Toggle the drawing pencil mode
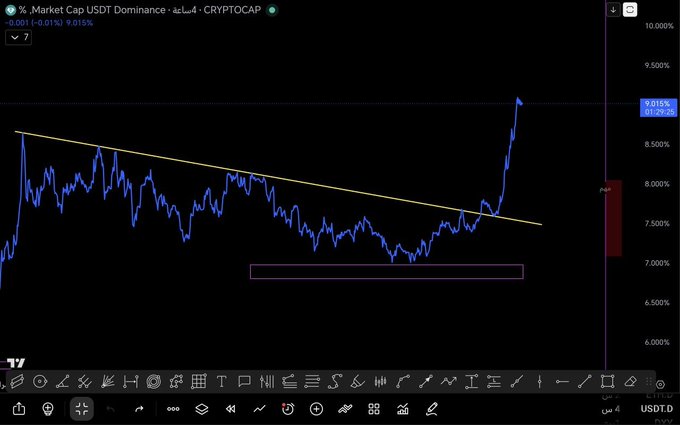 (432, 409)
